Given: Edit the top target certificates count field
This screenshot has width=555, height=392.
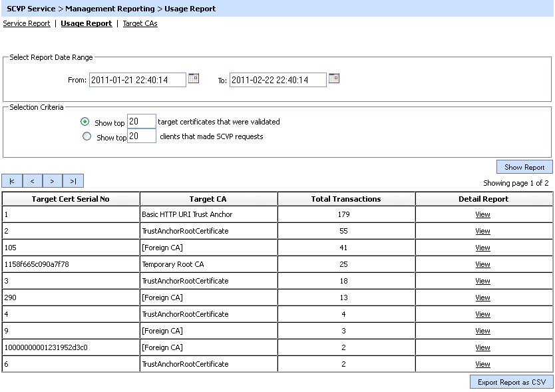Looking at the screenshot, I should point(142,122).
